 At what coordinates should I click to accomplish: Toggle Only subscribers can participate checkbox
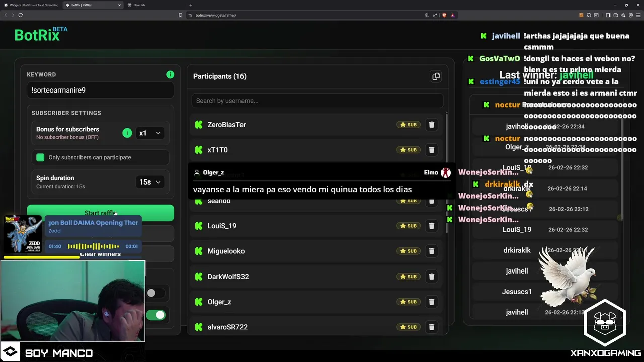pyautogui.click(x=40, y=157)
